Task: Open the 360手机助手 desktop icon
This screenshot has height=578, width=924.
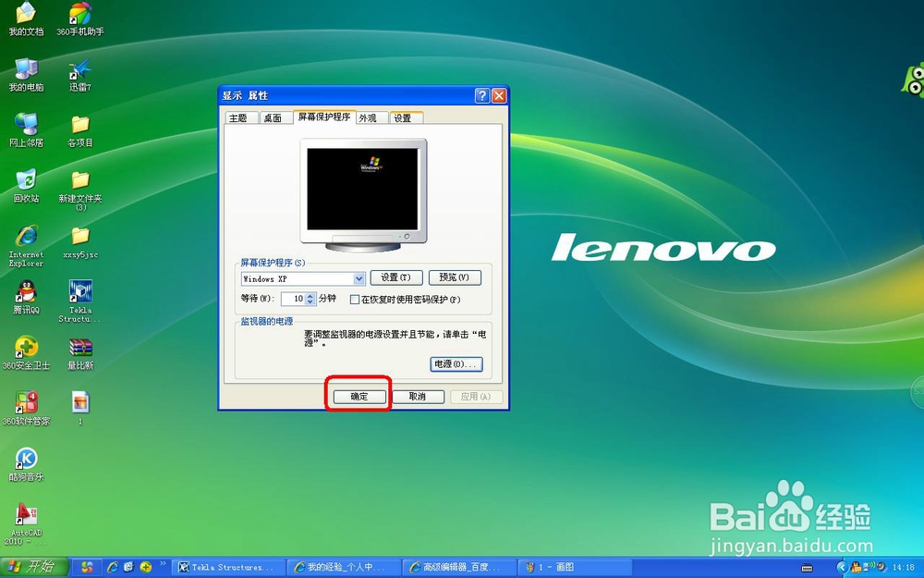Action: pyautogui.click(x=80, y=18)
